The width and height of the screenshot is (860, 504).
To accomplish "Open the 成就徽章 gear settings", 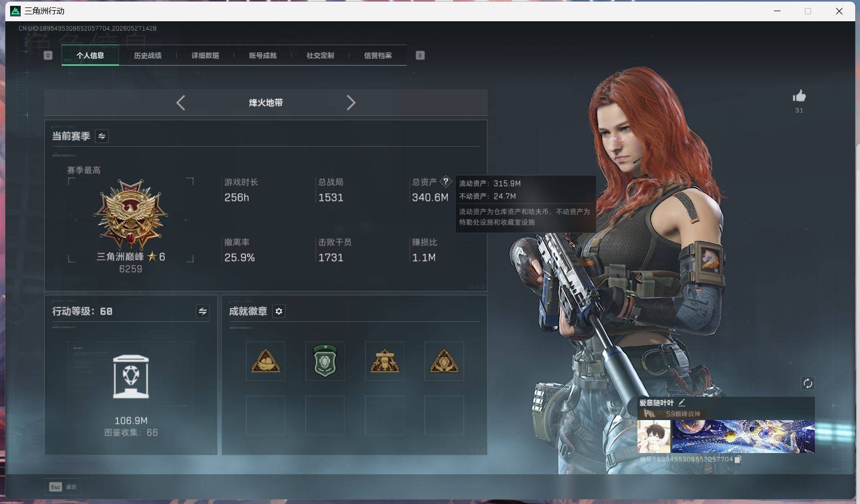I will pyautogui.click(x=279, y=311).
